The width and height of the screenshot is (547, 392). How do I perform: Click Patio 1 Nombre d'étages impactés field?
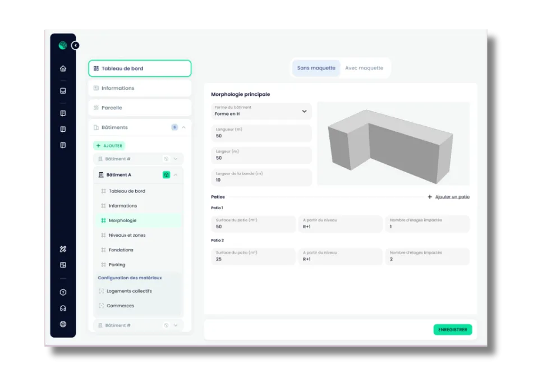coord(428,224)
